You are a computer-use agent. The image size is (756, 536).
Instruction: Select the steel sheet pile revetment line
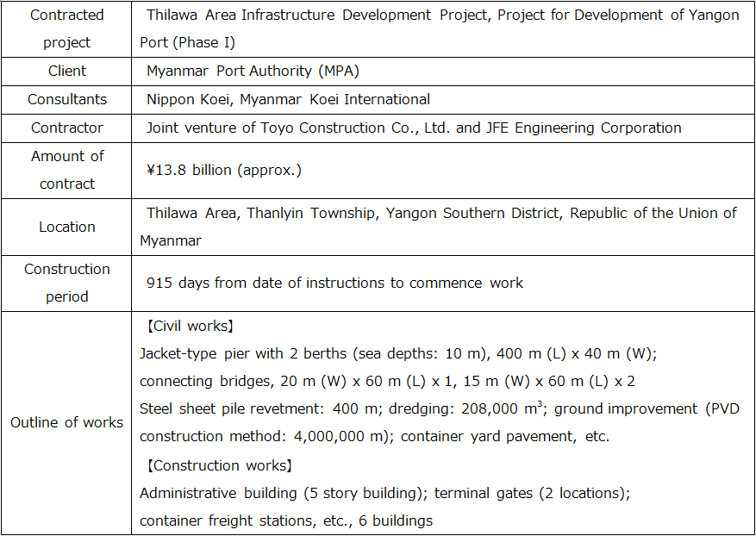pos(440,408)
